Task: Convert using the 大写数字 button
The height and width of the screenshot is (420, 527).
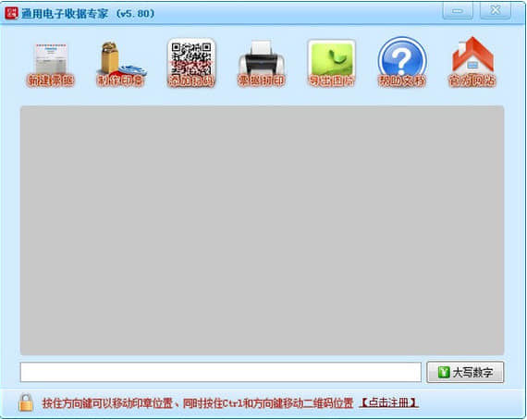Action: click(x=465, y=372)
